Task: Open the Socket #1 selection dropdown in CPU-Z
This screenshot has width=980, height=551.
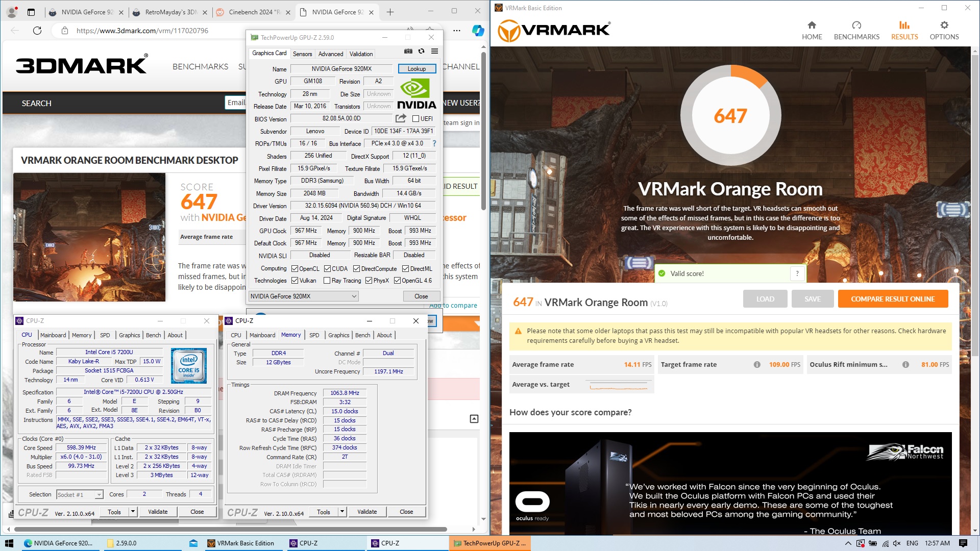Action: pos(80,494)
